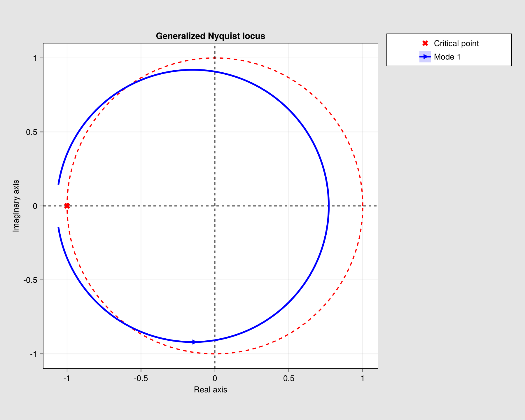Click the y-axis tick label 0.5

click(x=32, y=132)
